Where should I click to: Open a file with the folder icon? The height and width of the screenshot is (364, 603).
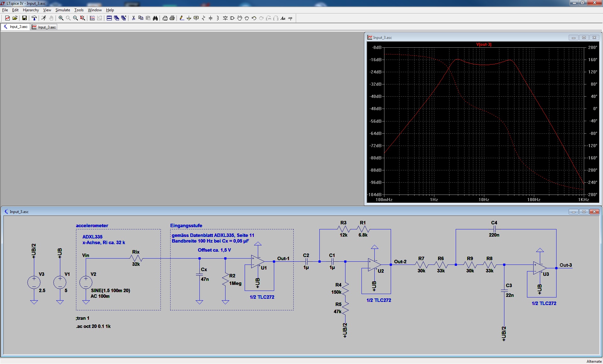click(x=15, y=18)
